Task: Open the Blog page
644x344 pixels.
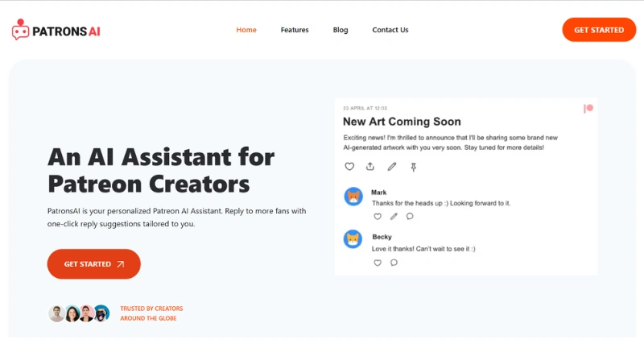Action: [x=341, y=30]
